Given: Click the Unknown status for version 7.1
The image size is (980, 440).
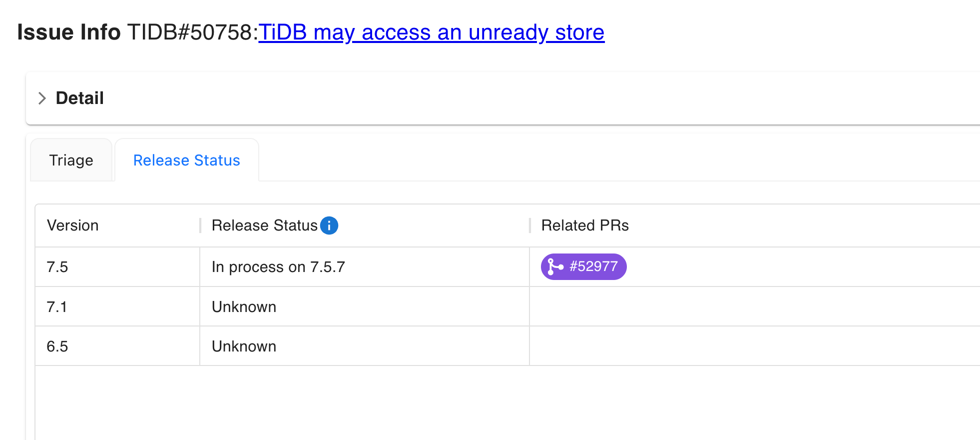Looking at the screenshot, I should click(x=244, y=307).
